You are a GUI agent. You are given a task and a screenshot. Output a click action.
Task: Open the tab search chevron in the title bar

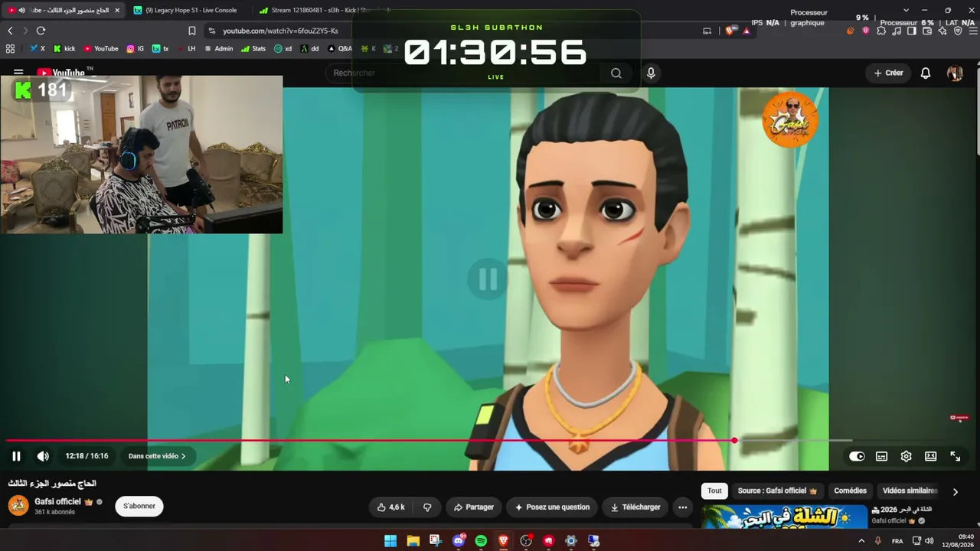906,10
